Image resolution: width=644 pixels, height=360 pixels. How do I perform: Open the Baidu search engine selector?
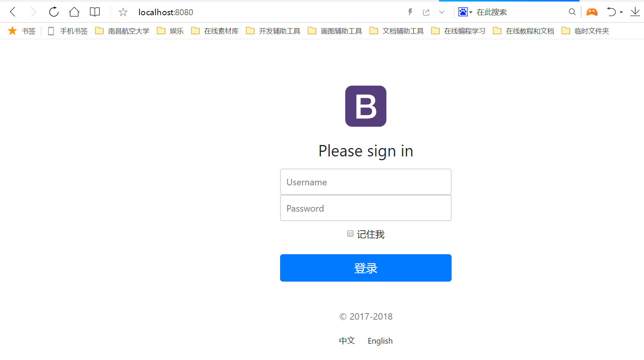click(x=465, y=12)
